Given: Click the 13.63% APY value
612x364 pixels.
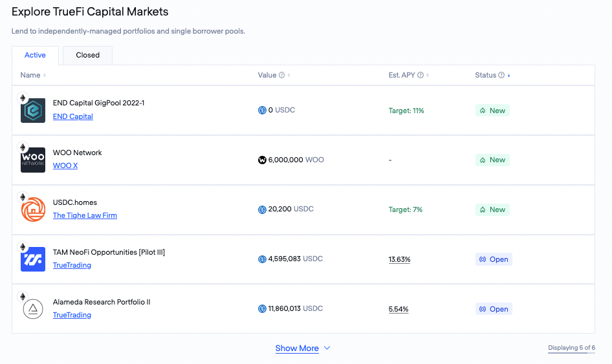Looking at the screenshot, I should pos(399,259).
